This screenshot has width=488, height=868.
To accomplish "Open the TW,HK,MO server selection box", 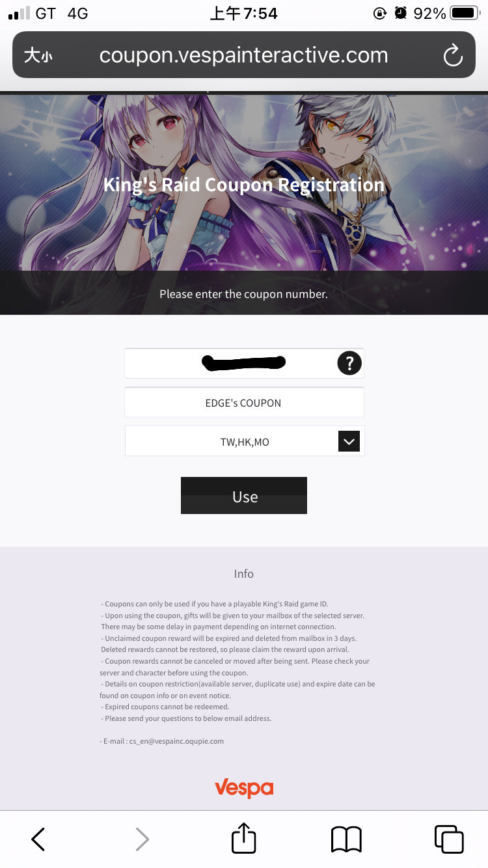I will 245,441.
